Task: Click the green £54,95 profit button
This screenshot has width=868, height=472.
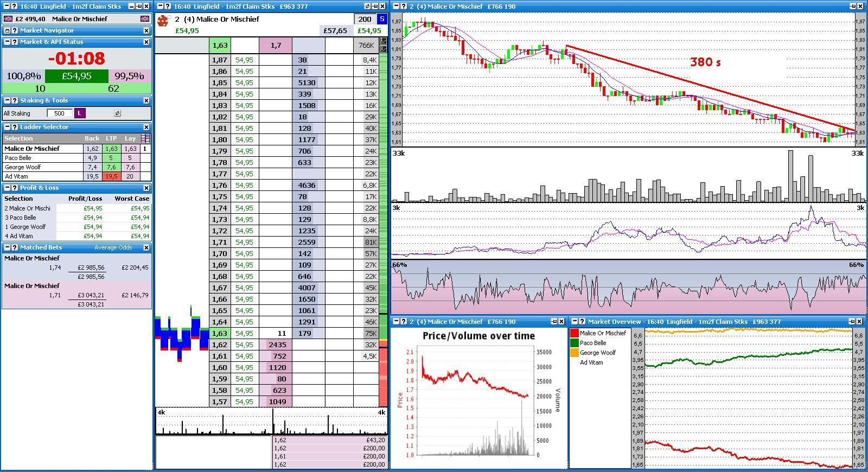Action: [76, 76]
